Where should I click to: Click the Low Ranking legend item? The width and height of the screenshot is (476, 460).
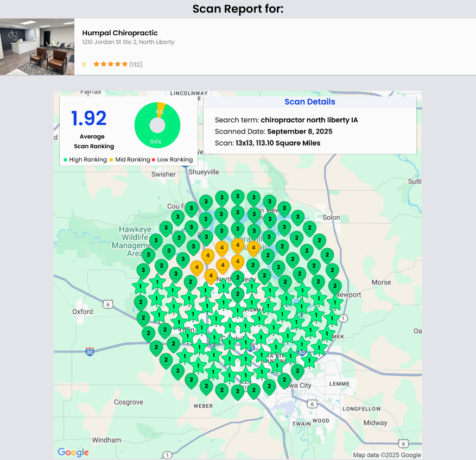[x=172, y=160]
